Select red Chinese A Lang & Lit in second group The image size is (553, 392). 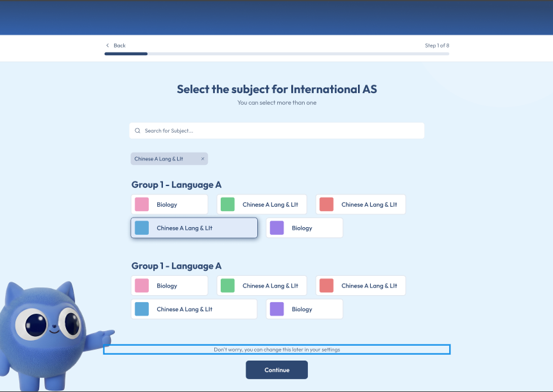[x=361, y=285]
